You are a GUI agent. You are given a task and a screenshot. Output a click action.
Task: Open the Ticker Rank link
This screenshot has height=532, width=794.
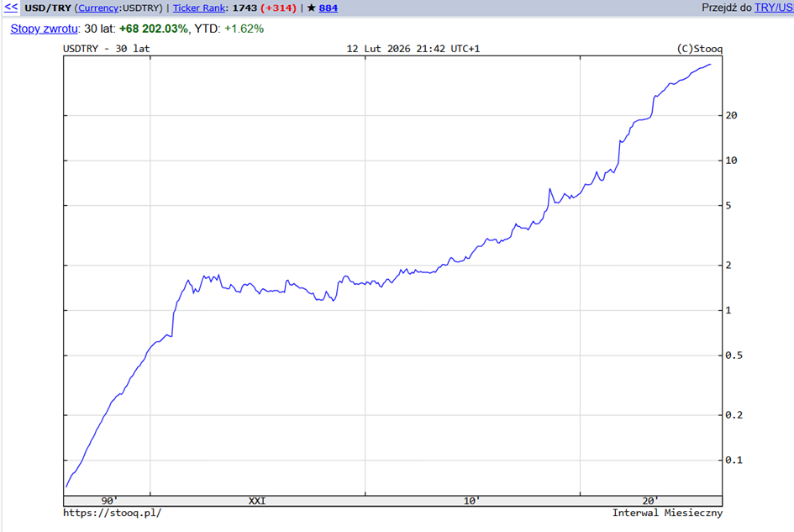point(200,8)
